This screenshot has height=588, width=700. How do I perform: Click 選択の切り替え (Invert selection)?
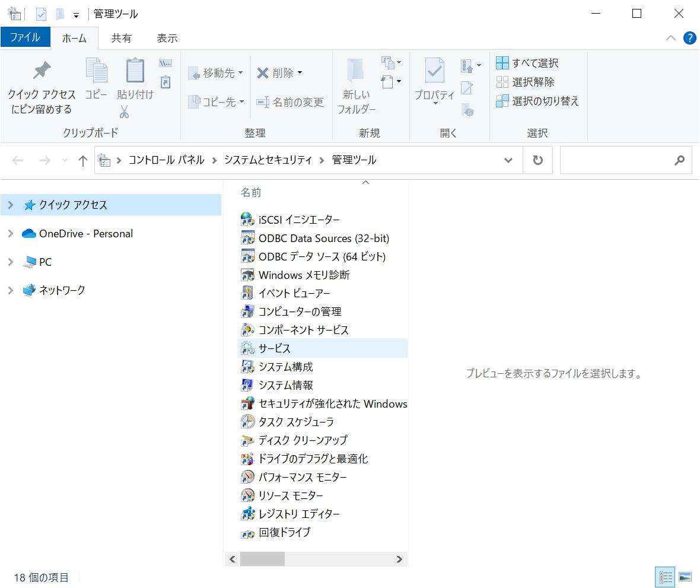pos(537,101)
